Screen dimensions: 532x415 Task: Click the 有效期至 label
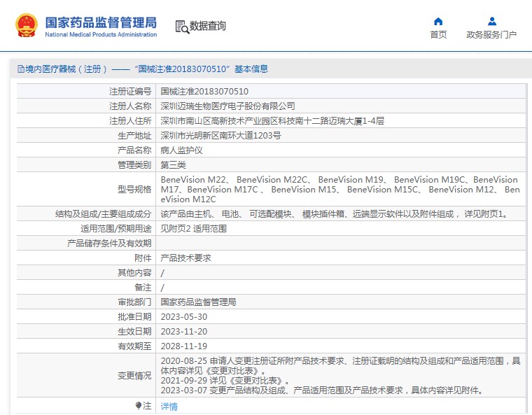click(x=134, y=346)
